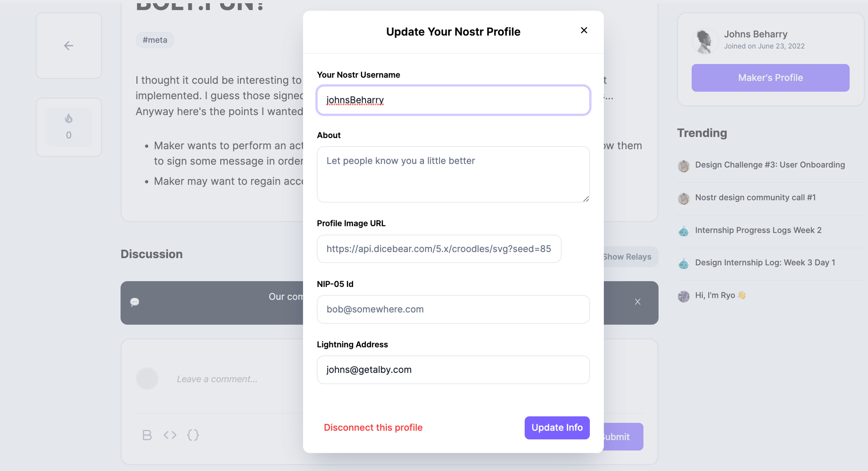Click the NIP-05 Id input field
Screen dimensions: 868x471
coord(453,309)
